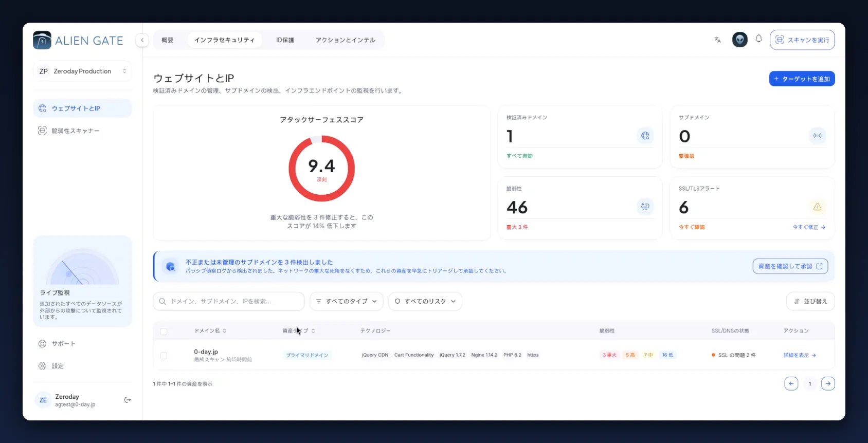Click the Alien Gate logo icon
Image resolution: width=868 pixels, height=443 pixels.
tap(42, 40)
